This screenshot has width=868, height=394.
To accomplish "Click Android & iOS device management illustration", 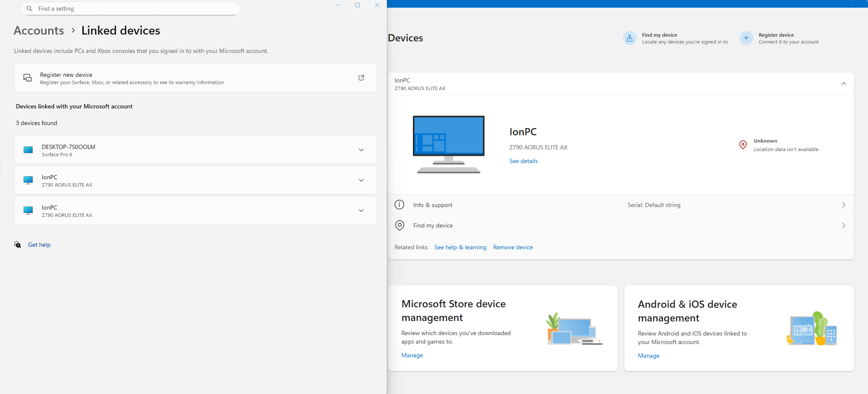I will tap(811, 328).
